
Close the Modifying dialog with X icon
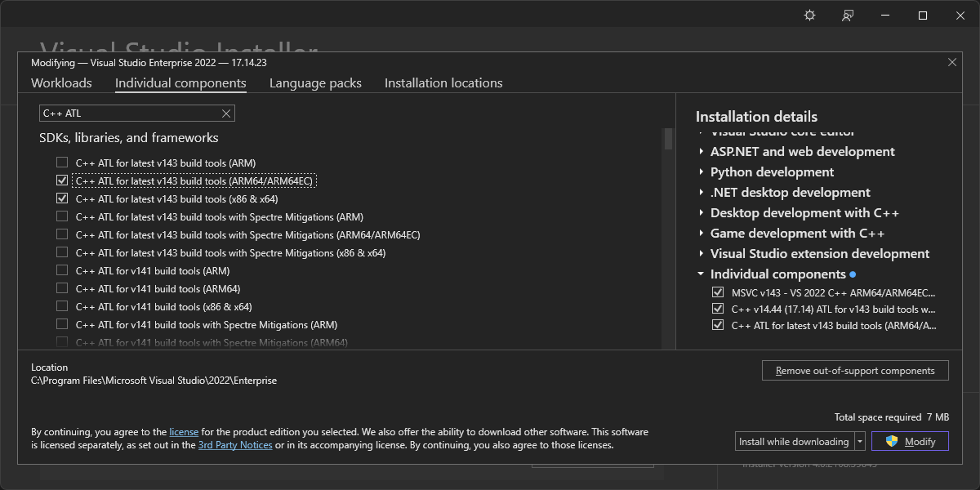(951, 62)
